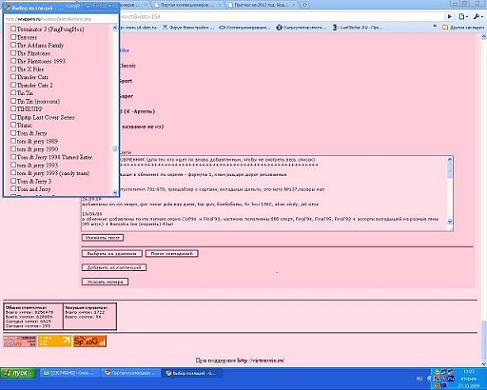Open the Other bookmarks folder
Screen dimensions: 487x390
click(463, 27)
